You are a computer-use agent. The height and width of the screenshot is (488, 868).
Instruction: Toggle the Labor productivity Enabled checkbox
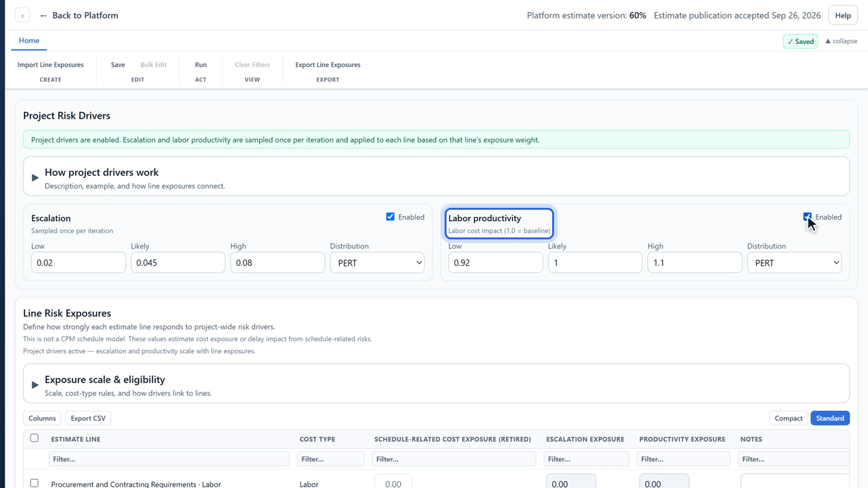[808, 217]
